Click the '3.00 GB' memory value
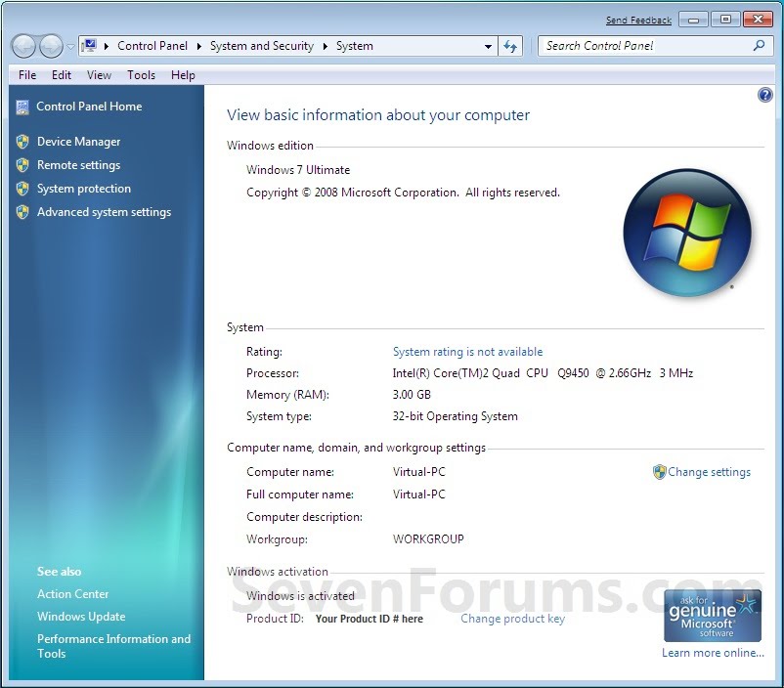784x688 pixels. 412,395
